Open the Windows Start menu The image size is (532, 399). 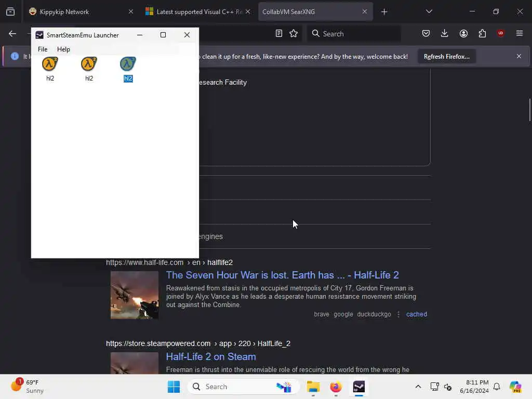pos(174,387)
